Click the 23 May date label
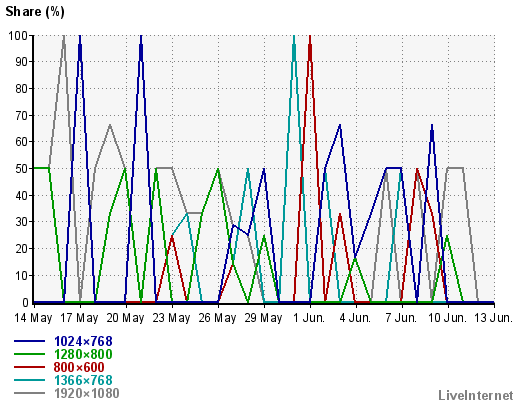Screen dimensions: 520x405 pos(171,318)
